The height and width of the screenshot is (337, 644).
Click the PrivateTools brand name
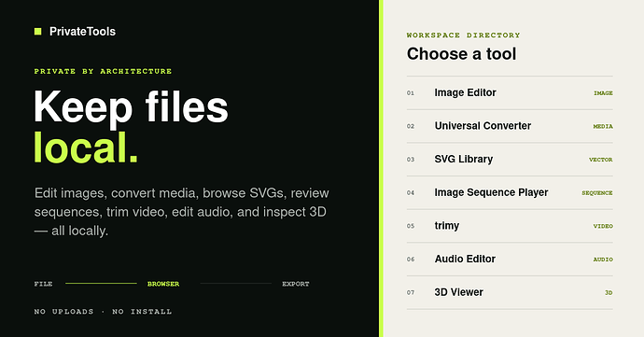point(82,31)
